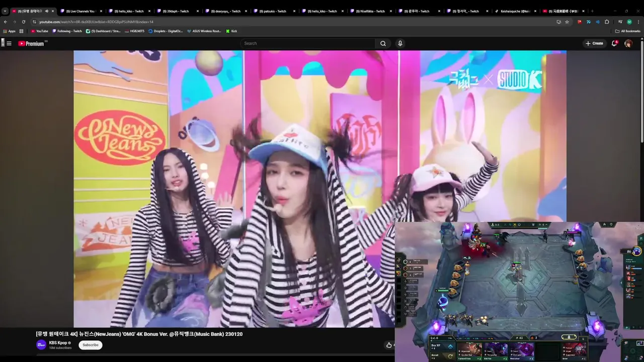Click the install/cast icon in address bar
This screenshot has width=644, height=362.
tap(558, 22)
